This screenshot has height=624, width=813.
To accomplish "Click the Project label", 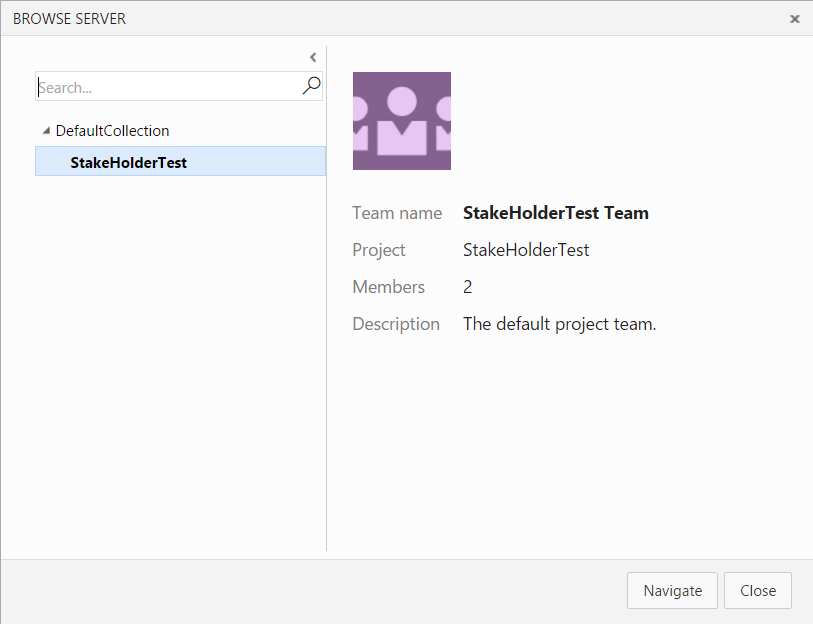I will pos(379,251).
